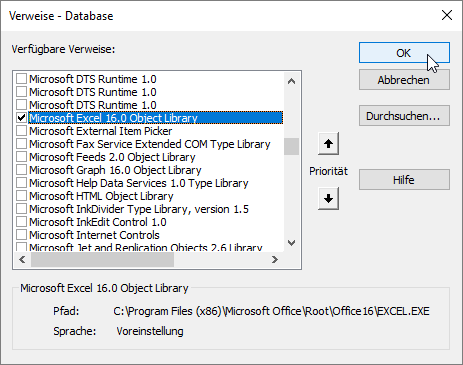
Task: Check Microsoft InkDivider Type Library box
Action: (x=22, y=209)
